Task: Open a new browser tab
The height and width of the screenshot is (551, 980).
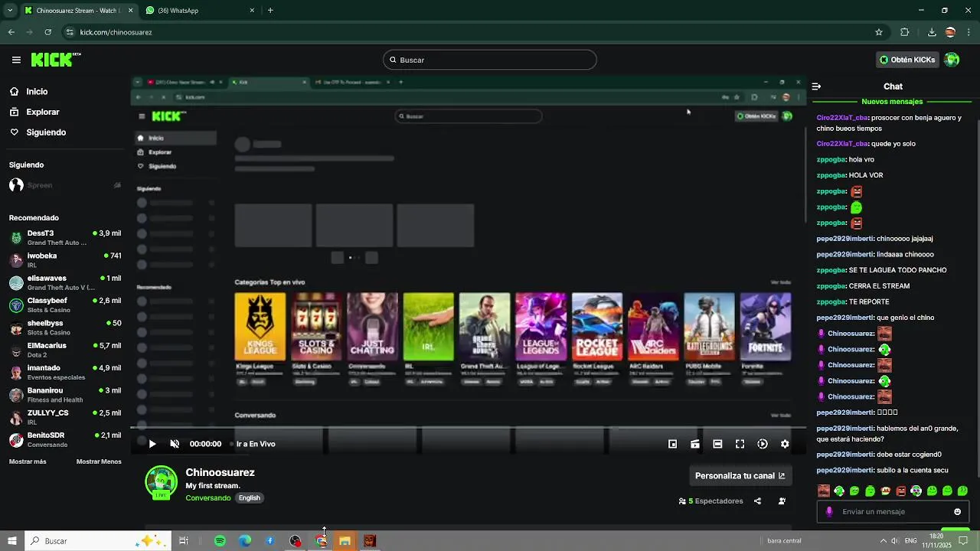Action: pyautogui.click(x=270, y=10)
